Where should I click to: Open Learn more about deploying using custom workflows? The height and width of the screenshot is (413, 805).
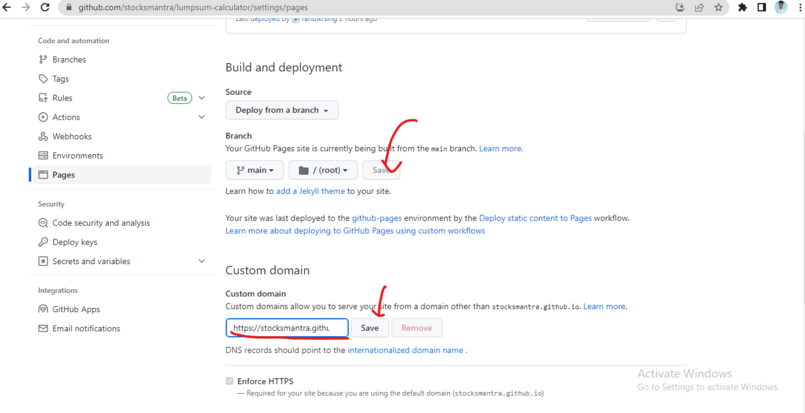(x=355, y=231)
